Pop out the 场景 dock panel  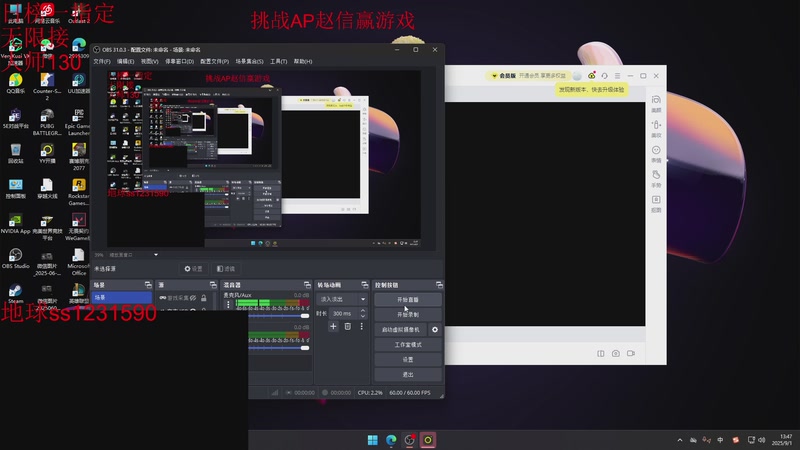pos(148,285)
